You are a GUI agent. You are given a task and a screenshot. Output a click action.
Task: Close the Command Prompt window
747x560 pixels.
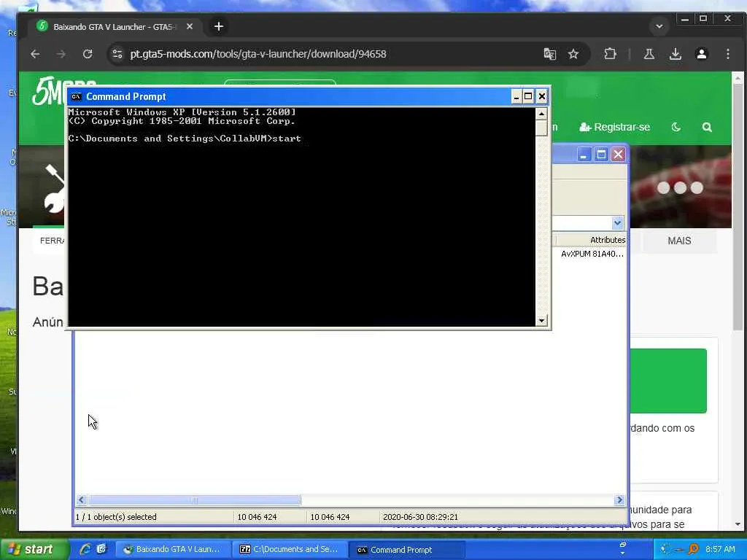(542, 97)
